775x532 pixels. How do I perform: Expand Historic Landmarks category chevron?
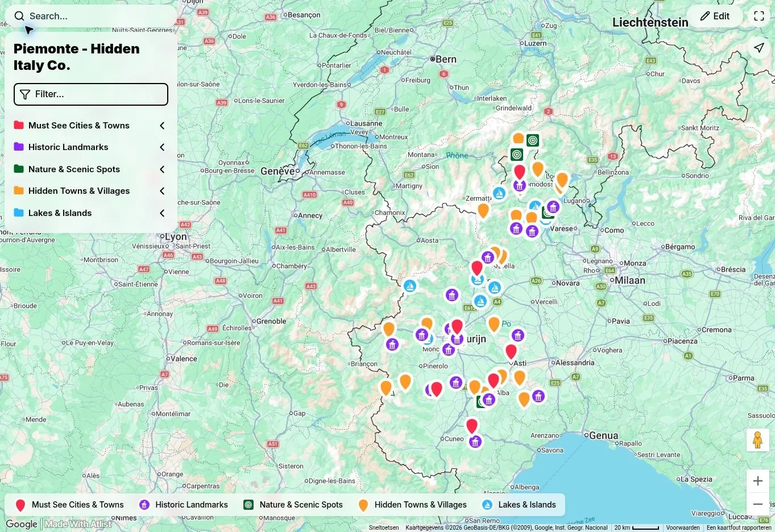tap(162, 147)
